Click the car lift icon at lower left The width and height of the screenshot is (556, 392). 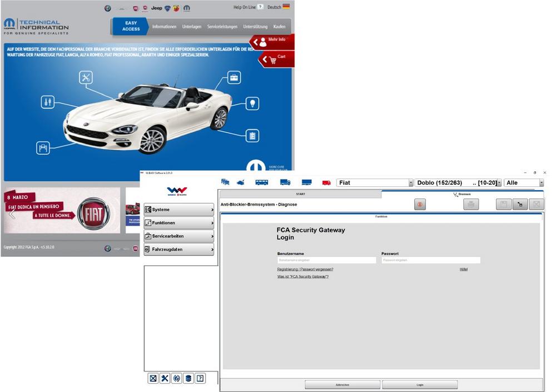[43, 148]
